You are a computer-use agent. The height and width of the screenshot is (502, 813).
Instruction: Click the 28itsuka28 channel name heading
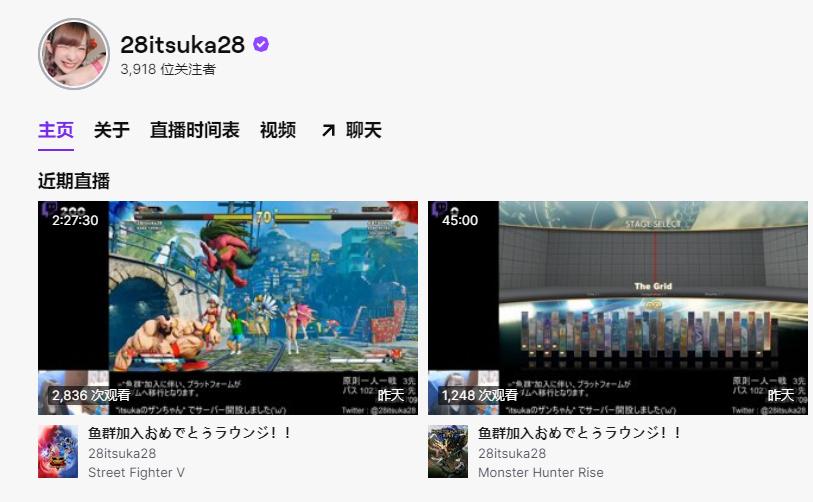point(183,45)
